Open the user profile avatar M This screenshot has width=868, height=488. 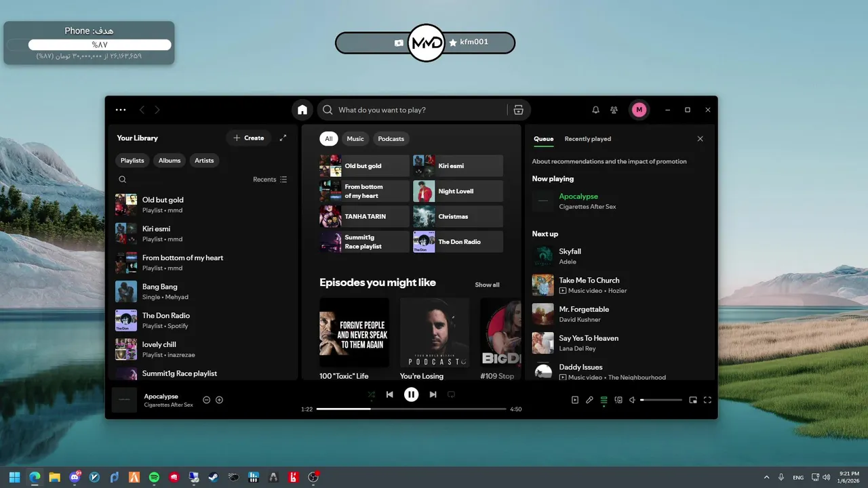click(x=639, y=110)
